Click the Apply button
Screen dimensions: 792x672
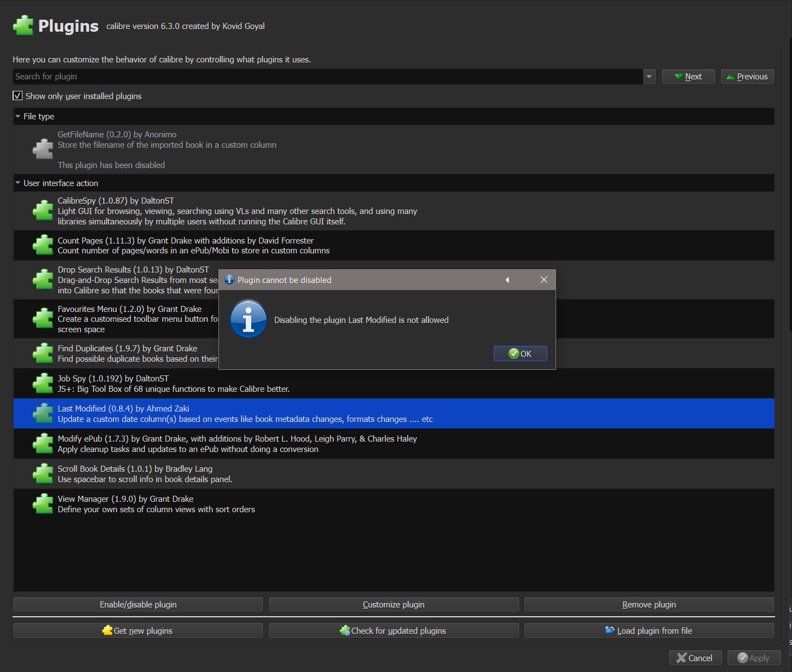[x=754, y=658]
